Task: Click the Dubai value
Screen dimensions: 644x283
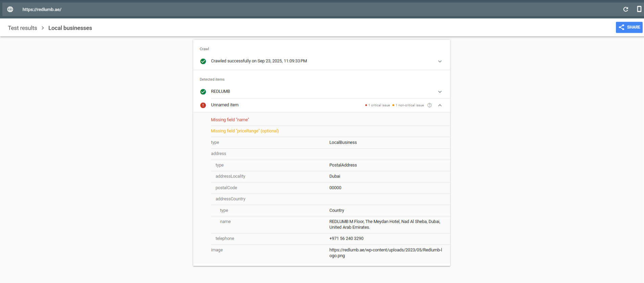Action: click(x=335, y=176)
